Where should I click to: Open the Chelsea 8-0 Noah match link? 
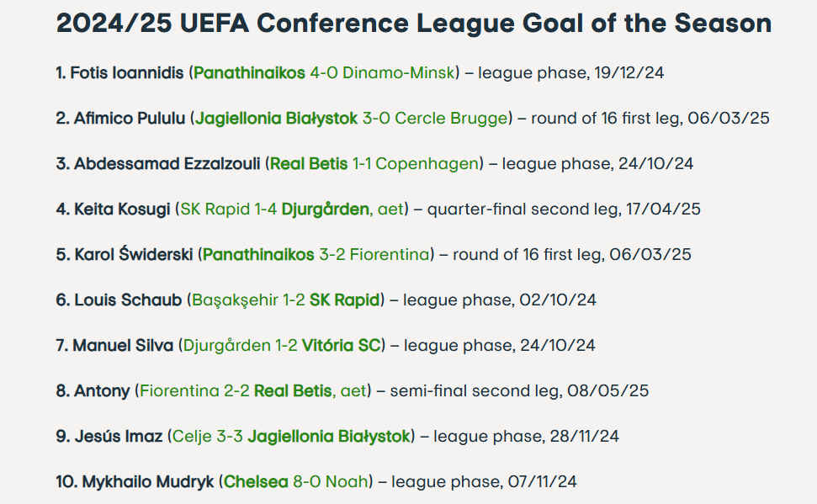coord(296,481)
